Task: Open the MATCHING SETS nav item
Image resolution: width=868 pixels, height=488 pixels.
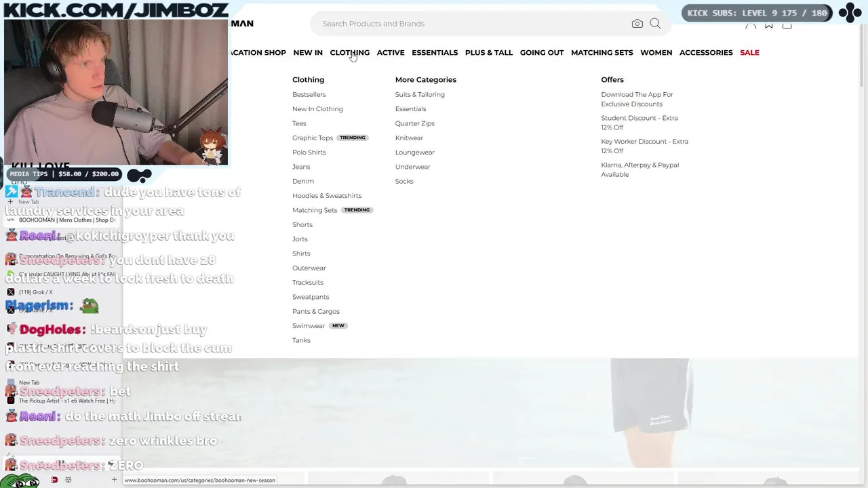Action: (x=602, y=52)
